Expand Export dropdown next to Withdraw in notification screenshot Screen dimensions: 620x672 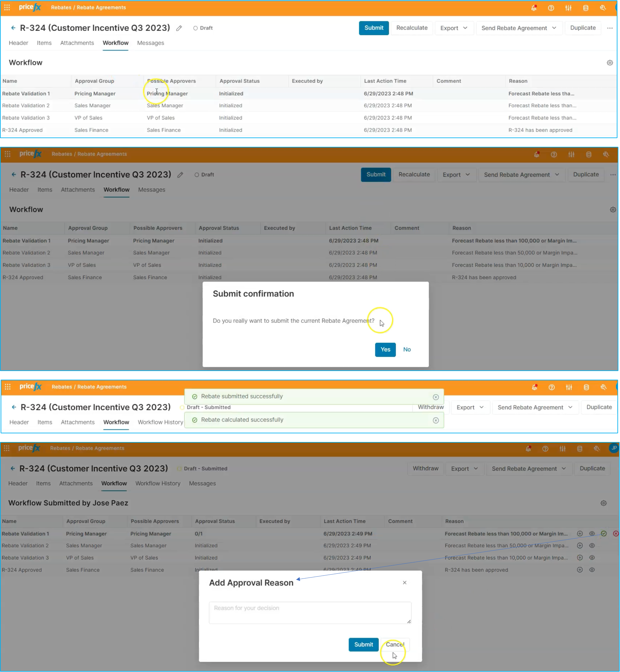[x=470, y=408]
